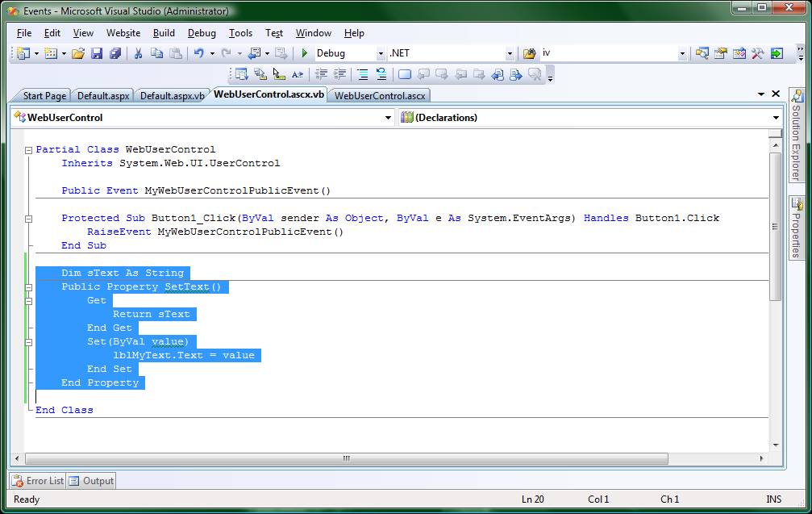Click inside the find text box 'iv'
Screen dimensions: 812x514
pos(609,53)
